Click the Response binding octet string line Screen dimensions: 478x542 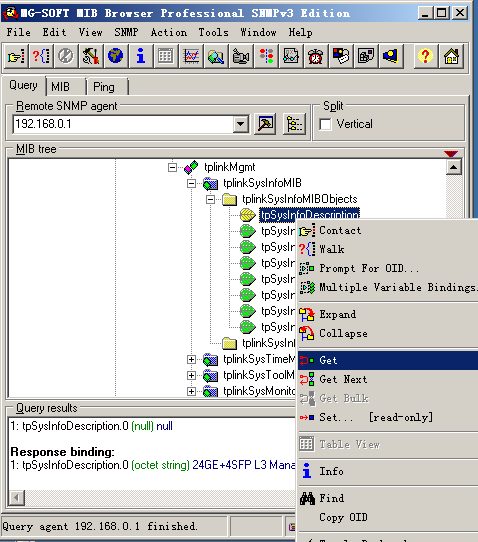152,465
